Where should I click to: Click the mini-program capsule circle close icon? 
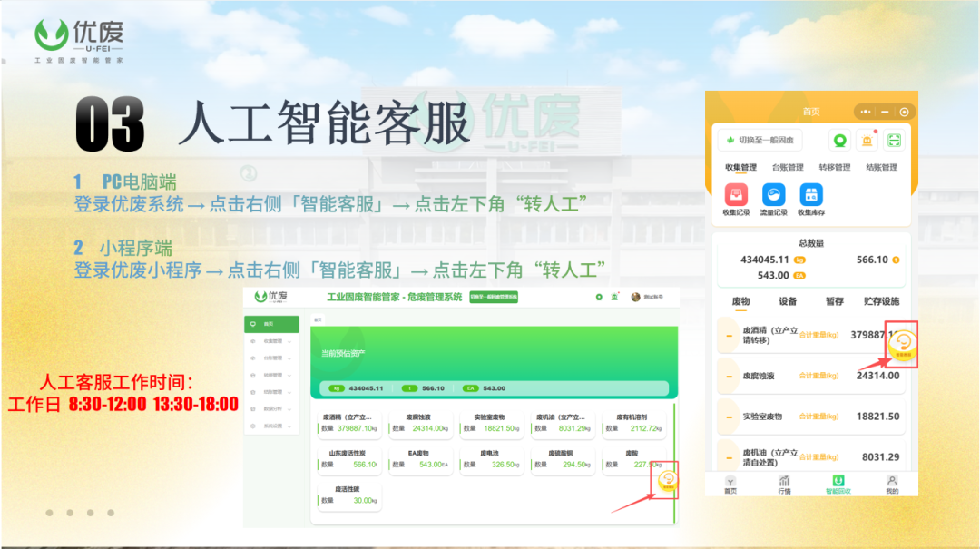coord(904,112)
